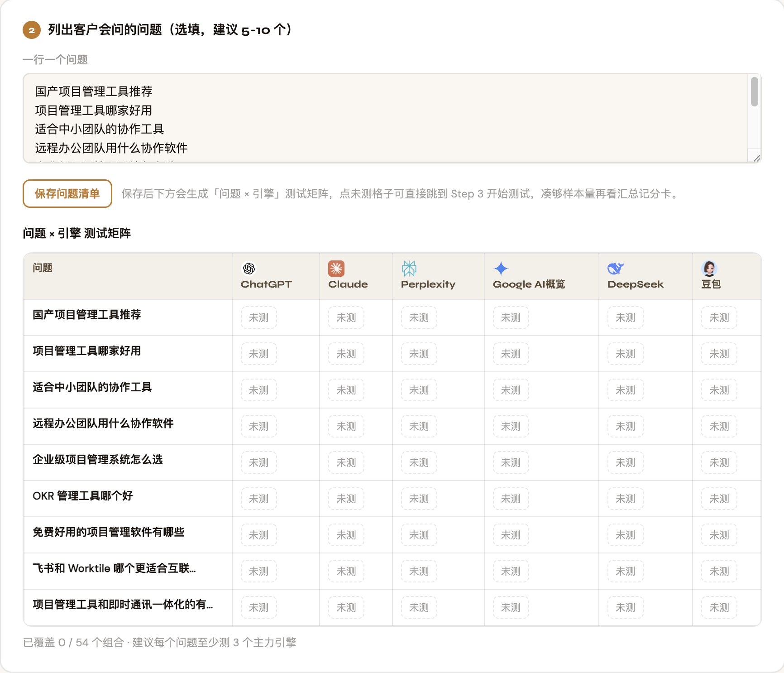Test 项目管理工具哪家好用 on Google AI概览
Screen dimensions: 784x673
[x=511, y=354]
